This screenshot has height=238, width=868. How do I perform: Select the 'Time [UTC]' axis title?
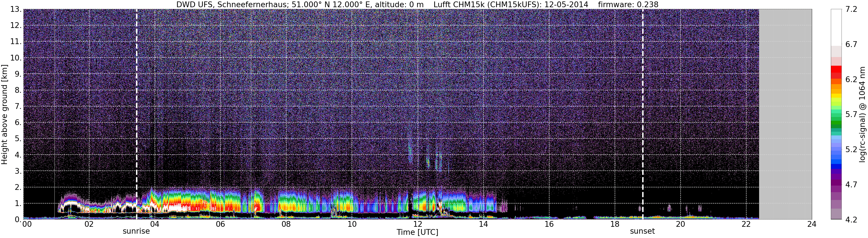[417, 232]
